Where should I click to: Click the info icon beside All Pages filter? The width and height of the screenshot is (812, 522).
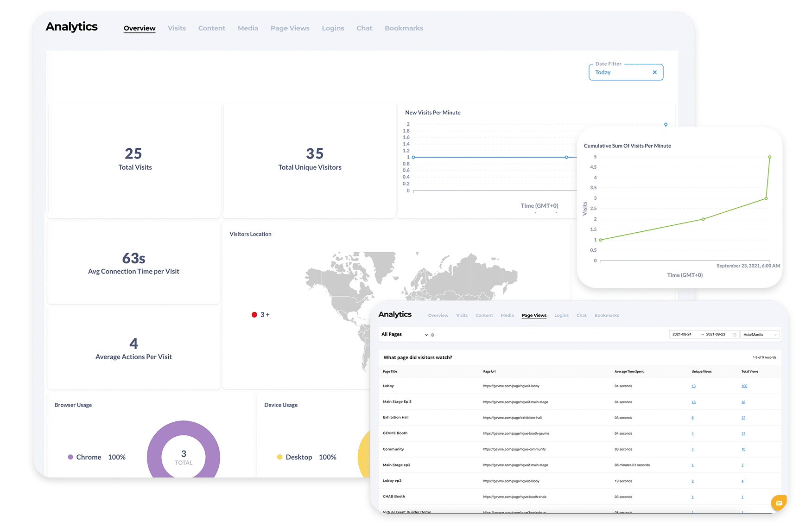[432, 334]
